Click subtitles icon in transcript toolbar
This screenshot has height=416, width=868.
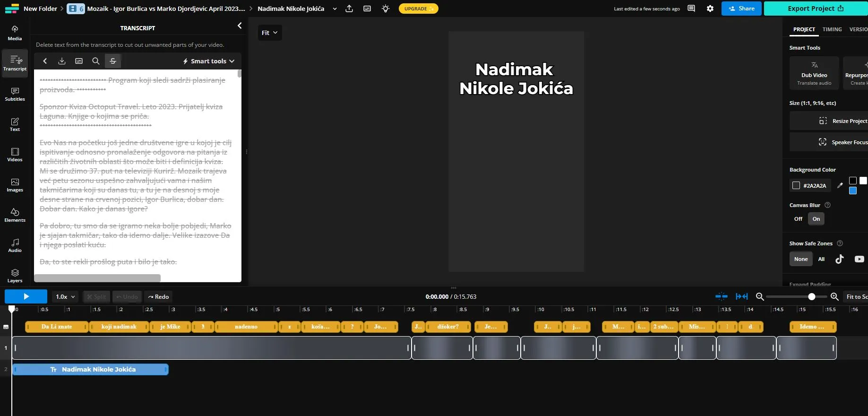coord(79,61)
